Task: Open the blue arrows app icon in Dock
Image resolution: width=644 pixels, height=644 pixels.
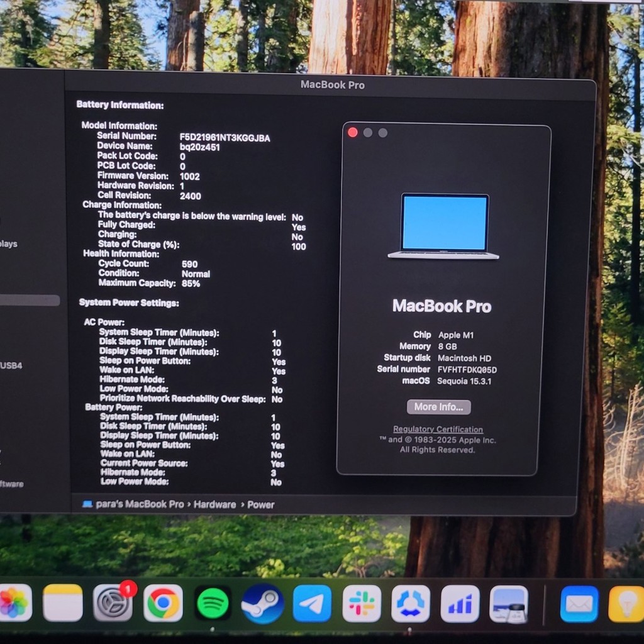Action: click(411, 604)
